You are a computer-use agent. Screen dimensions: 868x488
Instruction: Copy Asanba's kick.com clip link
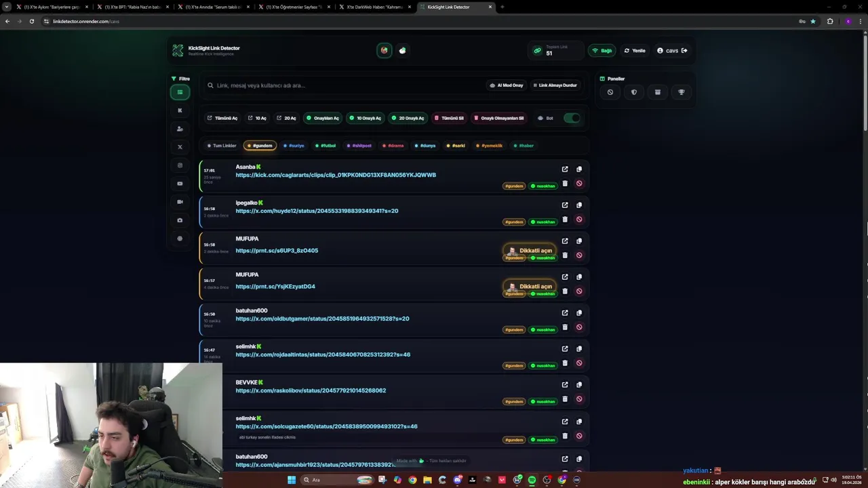point(579,169)
